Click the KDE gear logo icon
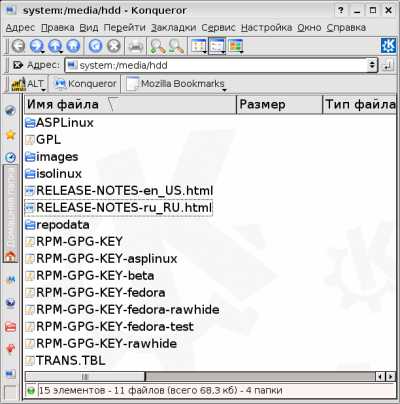 click(389, 45)
